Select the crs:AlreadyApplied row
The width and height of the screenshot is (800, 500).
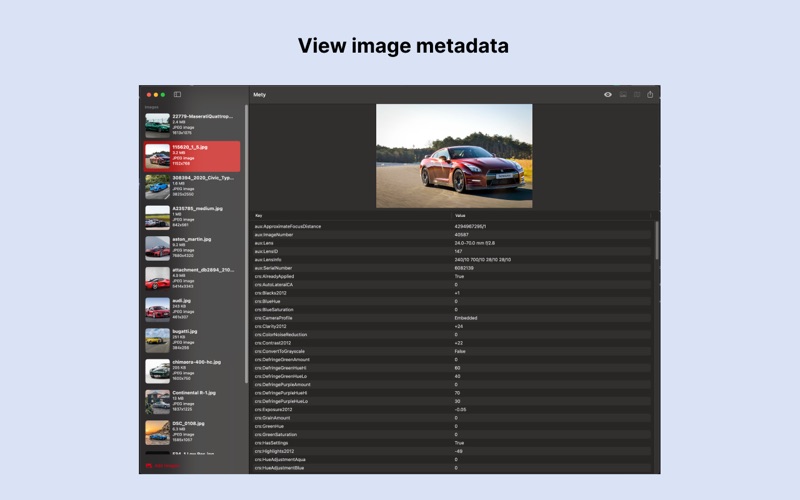[451, 276]
